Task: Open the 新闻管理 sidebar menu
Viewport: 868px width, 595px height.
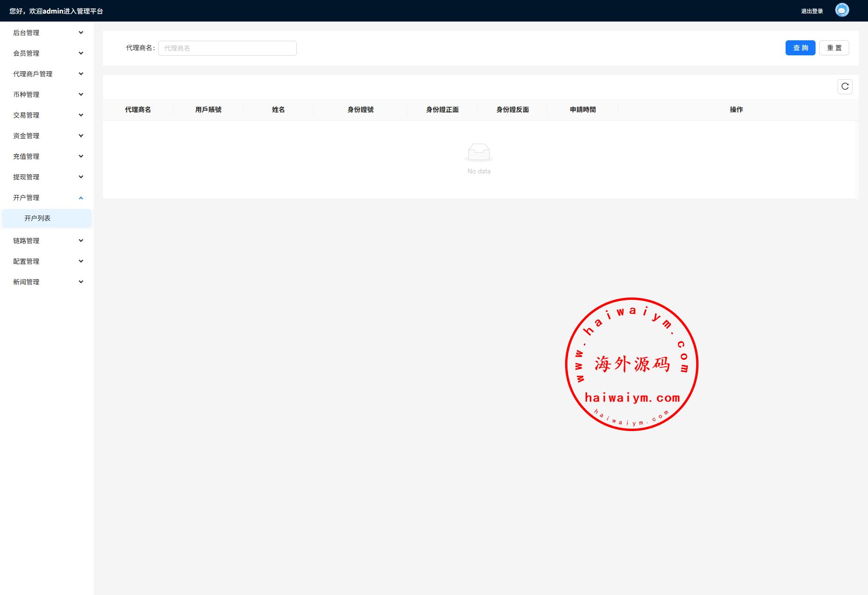Action: (x=47, y=282)
